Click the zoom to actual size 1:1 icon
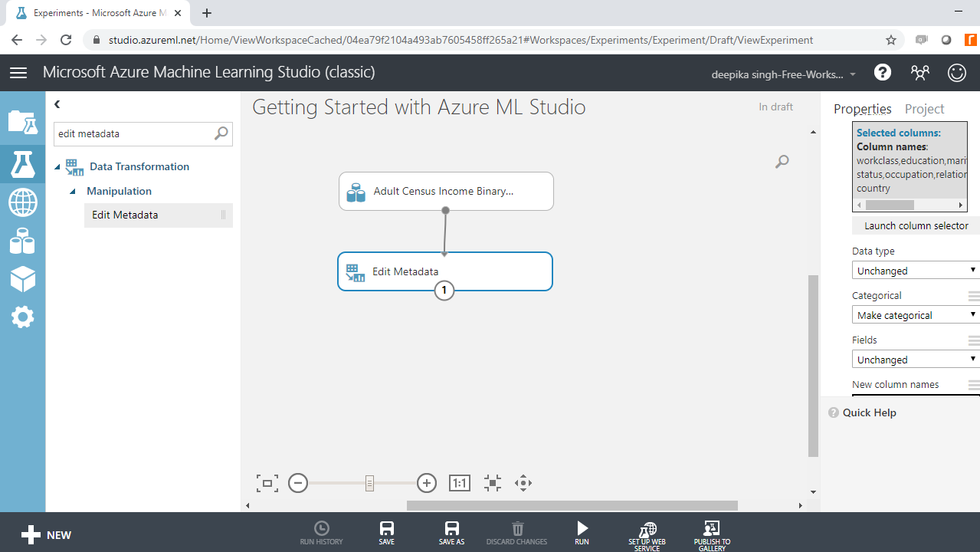Screen dimensions: 980x552 click(x=459, y=483)
